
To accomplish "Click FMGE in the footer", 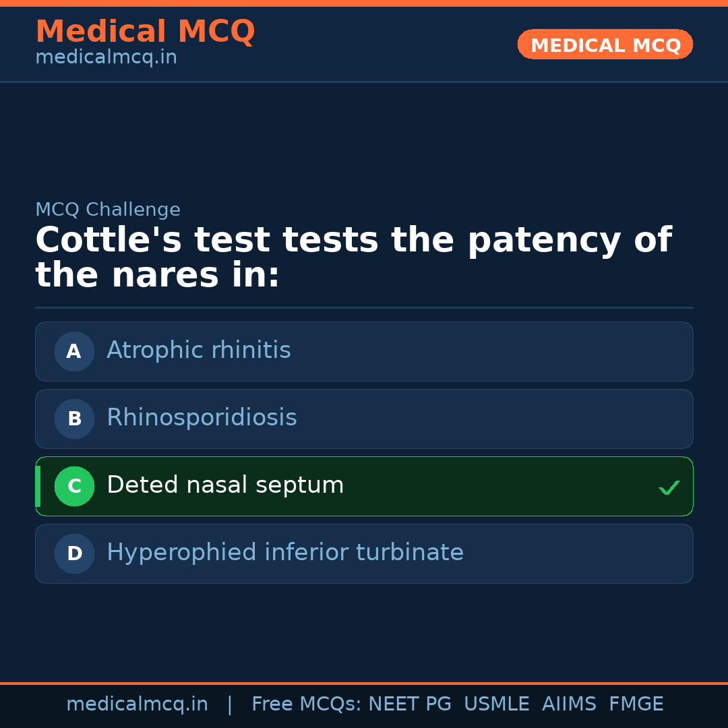I will (636, 704).
